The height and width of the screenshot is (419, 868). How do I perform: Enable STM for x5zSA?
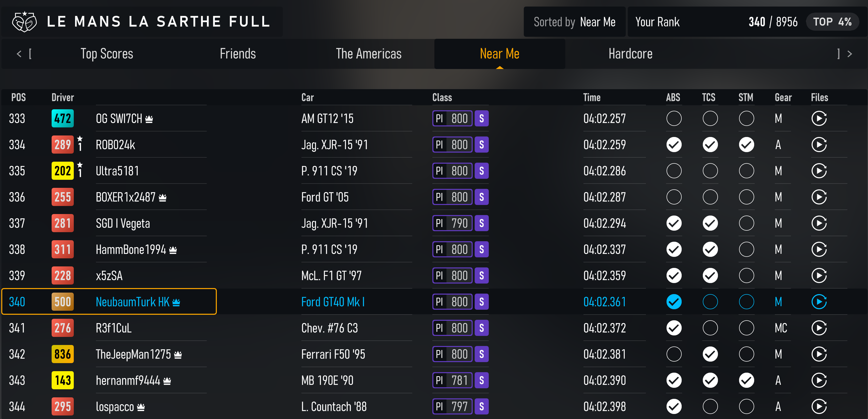coord(746,275)
